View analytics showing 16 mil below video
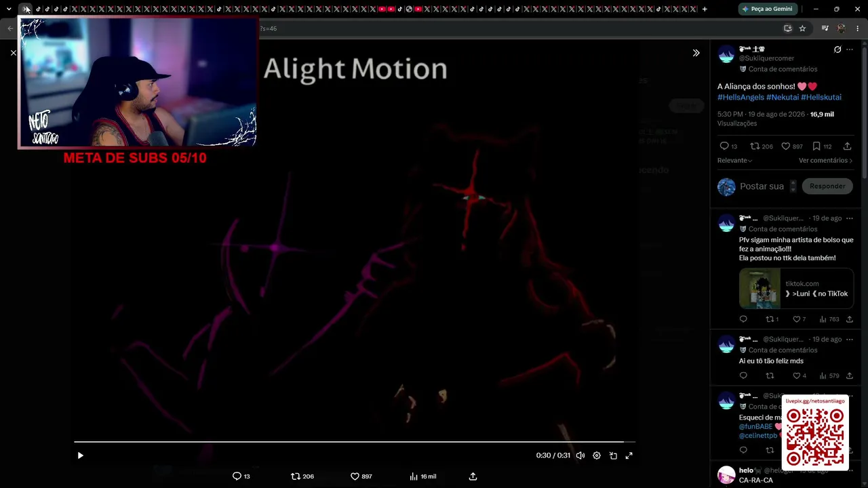The height and width of the screenshot is (488, 868). pyautogui.click(x=422, y=476)
